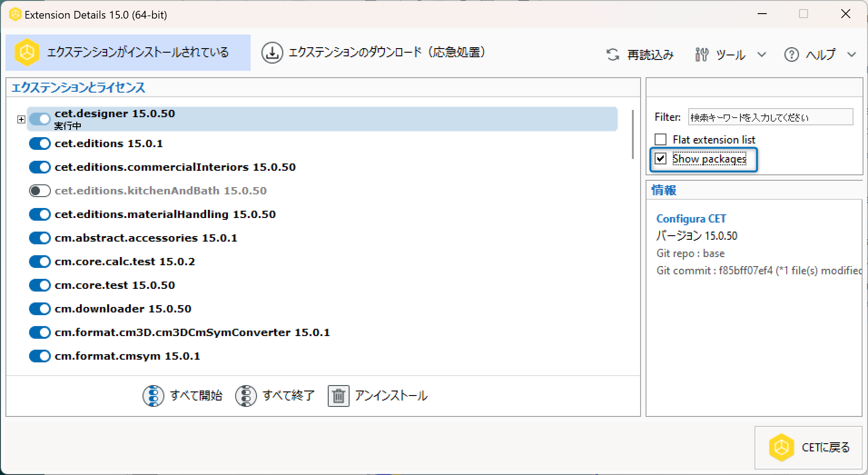Open the ヘルプ dropdown arrow
868x475 pixels.
point(852,55)
